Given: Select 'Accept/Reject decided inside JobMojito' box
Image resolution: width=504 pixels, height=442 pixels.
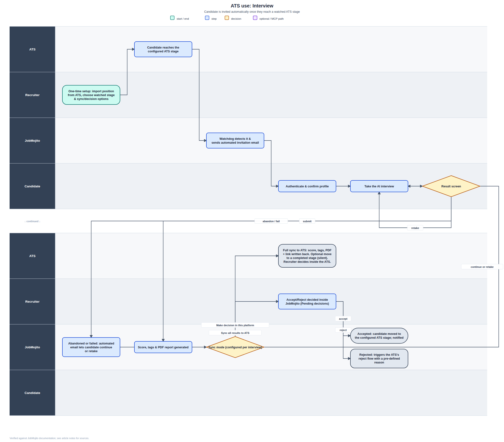Looking at the screenshot, I should 307,301.
